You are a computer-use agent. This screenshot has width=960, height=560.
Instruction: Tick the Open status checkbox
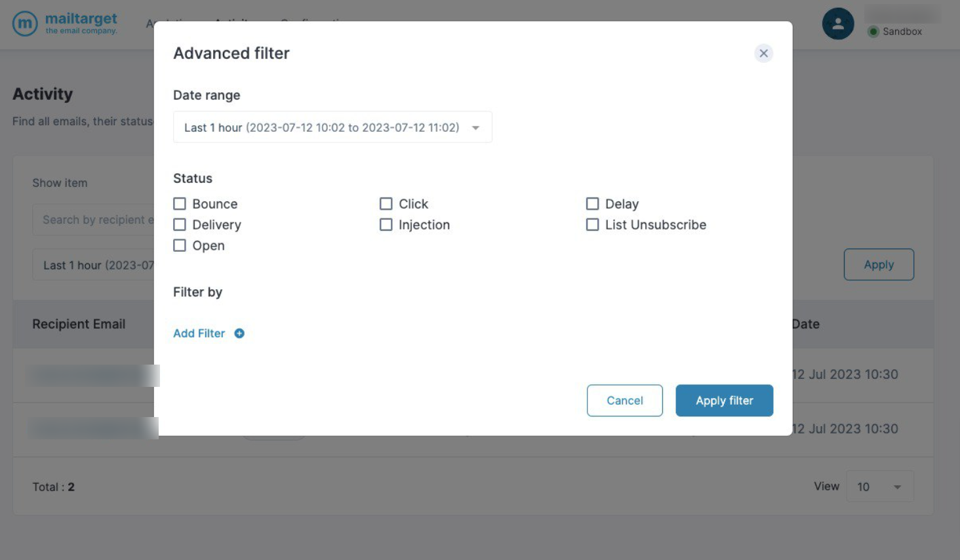(180, 246)
